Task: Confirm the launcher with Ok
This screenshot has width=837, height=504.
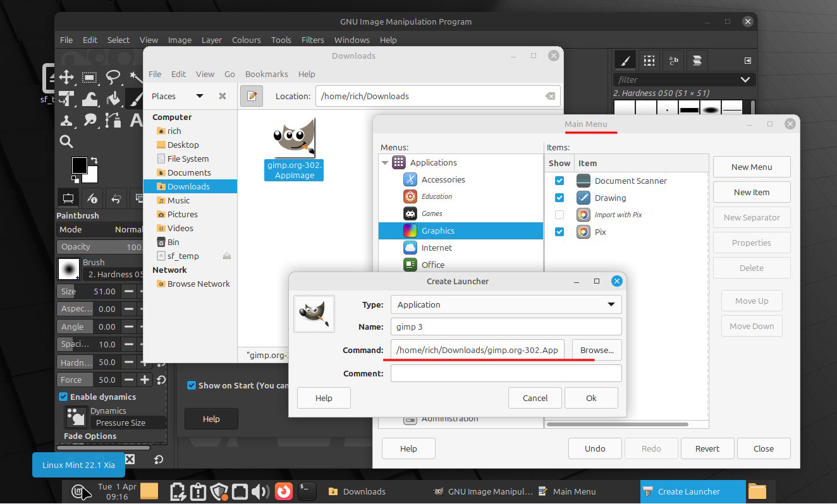Action: point(591,398)
